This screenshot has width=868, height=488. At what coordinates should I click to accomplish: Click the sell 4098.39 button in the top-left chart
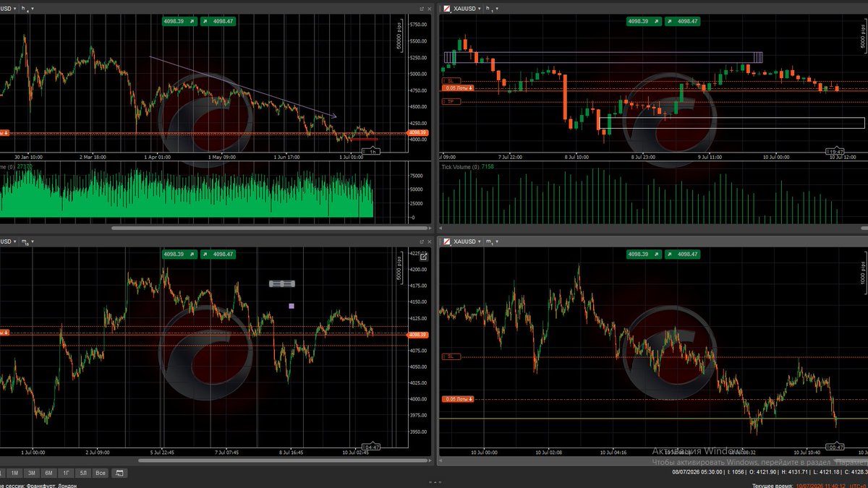pyautogui.click(x=179, y=22)
